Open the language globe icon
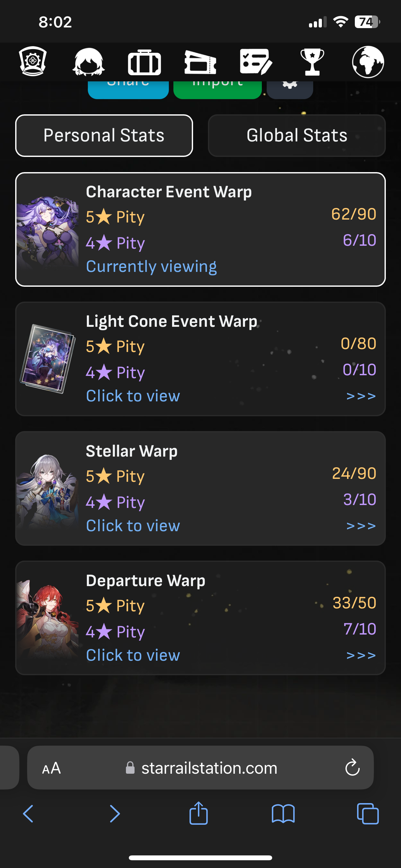401x868 pixels. 368,62
